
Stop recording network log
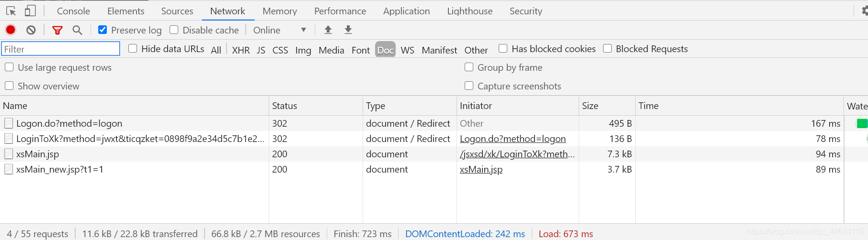pos(11,30)
